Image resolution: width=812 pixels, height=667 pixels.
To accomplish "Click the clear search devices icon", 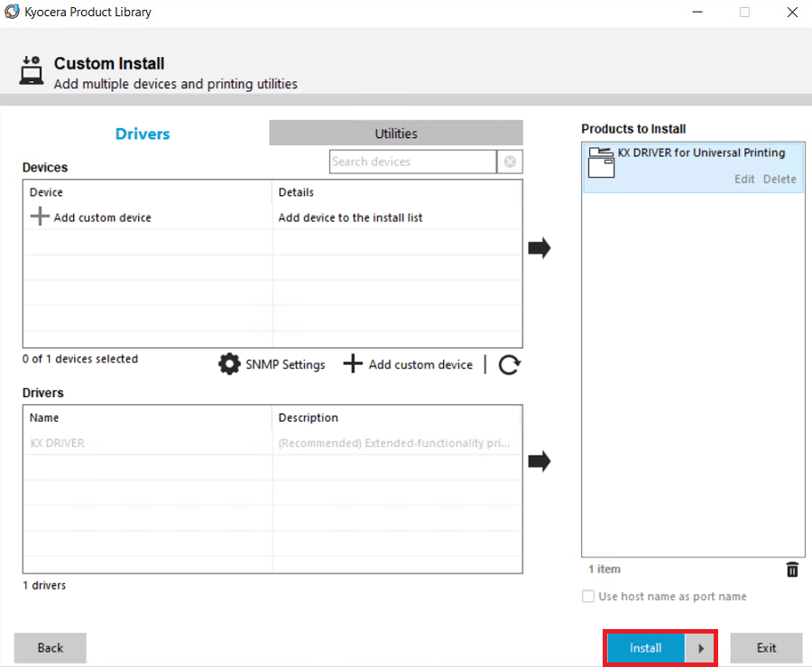I will pos(510,162).
